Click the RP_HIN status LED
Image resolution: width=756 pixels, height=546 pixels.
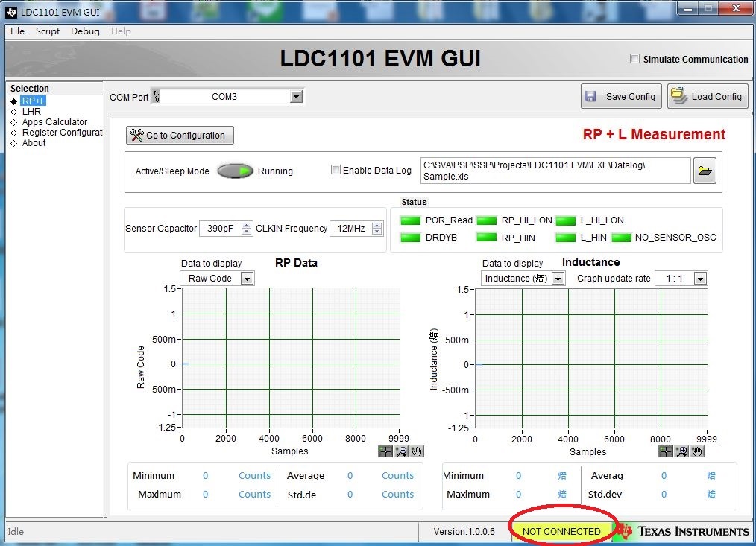pos(487,238)
